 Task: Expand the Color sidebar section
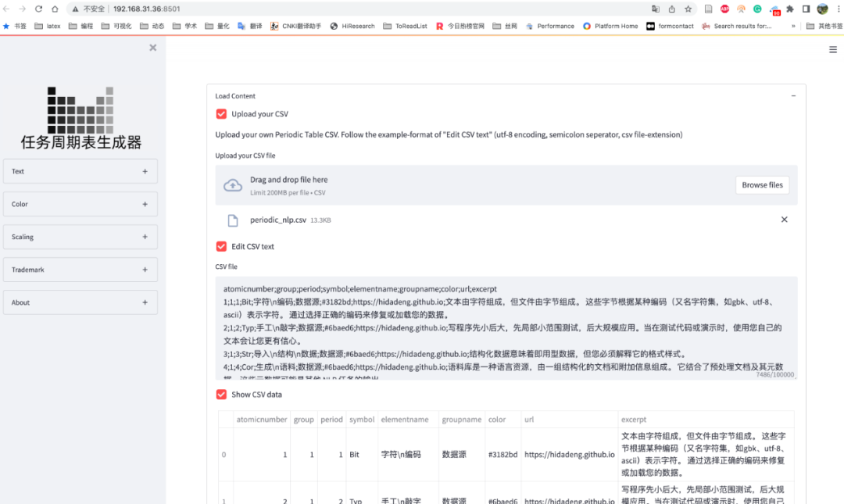point(80,204)
